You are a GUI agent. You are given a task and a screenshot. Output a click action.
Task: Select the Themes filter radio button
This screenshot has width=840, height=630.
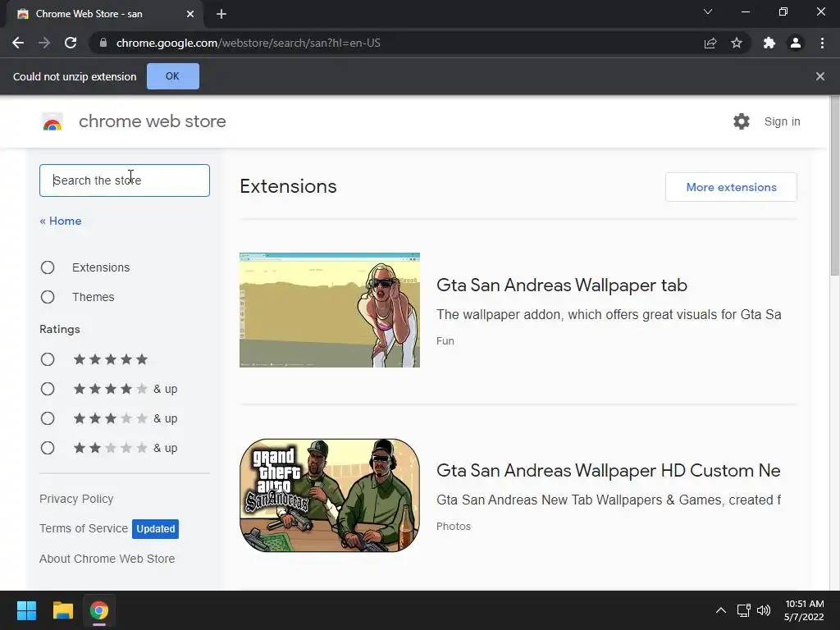click(x=48, y=297)
